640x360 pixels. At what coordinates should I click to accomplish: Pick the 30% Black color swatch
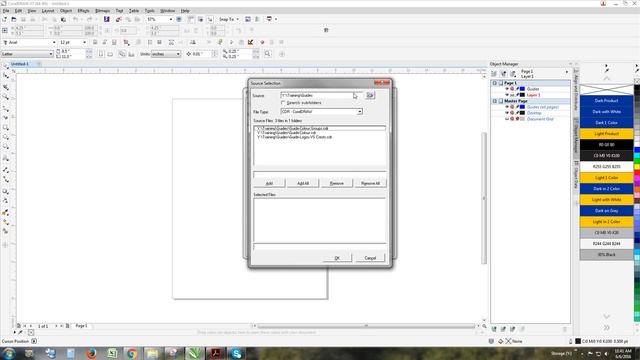pyautogui.click(x=607, y=255)
